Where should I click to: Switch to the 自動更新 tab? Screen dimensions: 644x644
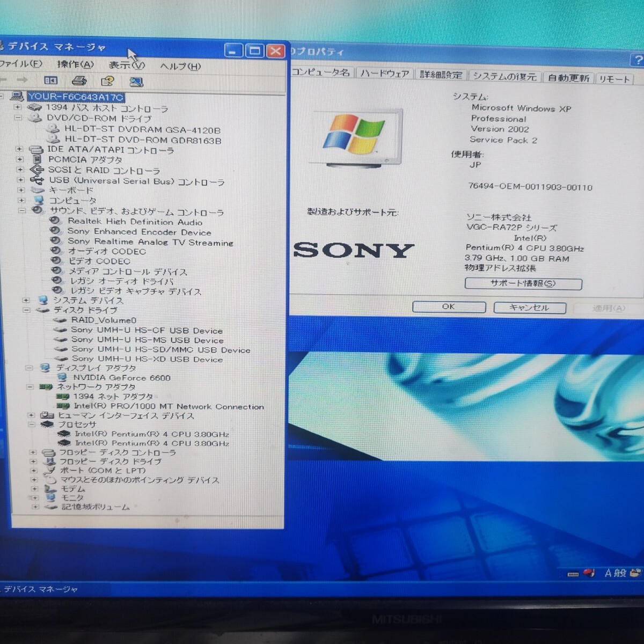pos(568,78)
